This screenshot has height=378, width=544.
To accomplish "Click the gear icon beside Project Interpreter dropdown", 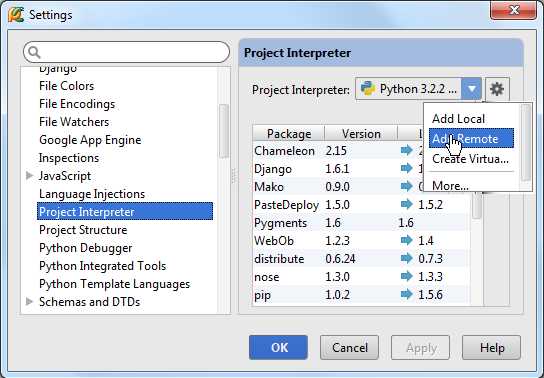I will (497, 89).
